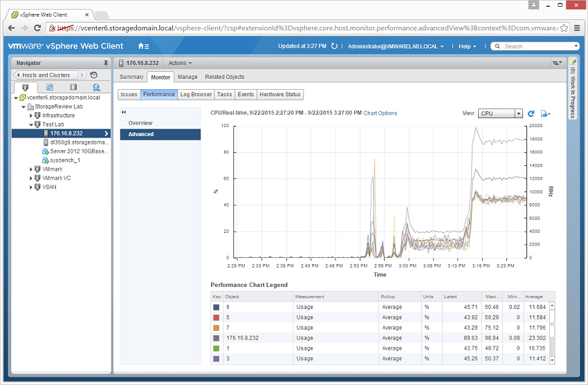Viewport: 588px width, 385px height.
Task: Collapse the Test Lab cluster node
Action: pos(30,124)
